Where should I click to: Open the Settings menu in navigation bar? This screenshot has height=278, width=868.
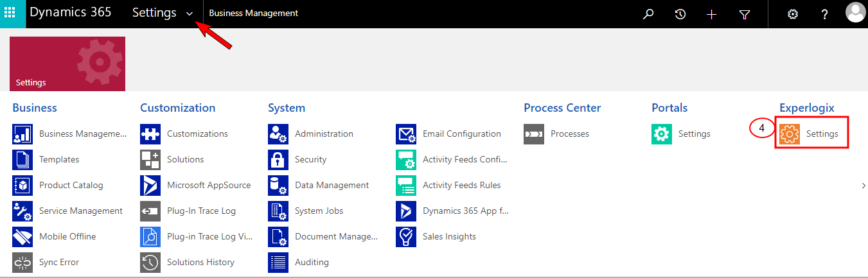click(x=154, y=13)
